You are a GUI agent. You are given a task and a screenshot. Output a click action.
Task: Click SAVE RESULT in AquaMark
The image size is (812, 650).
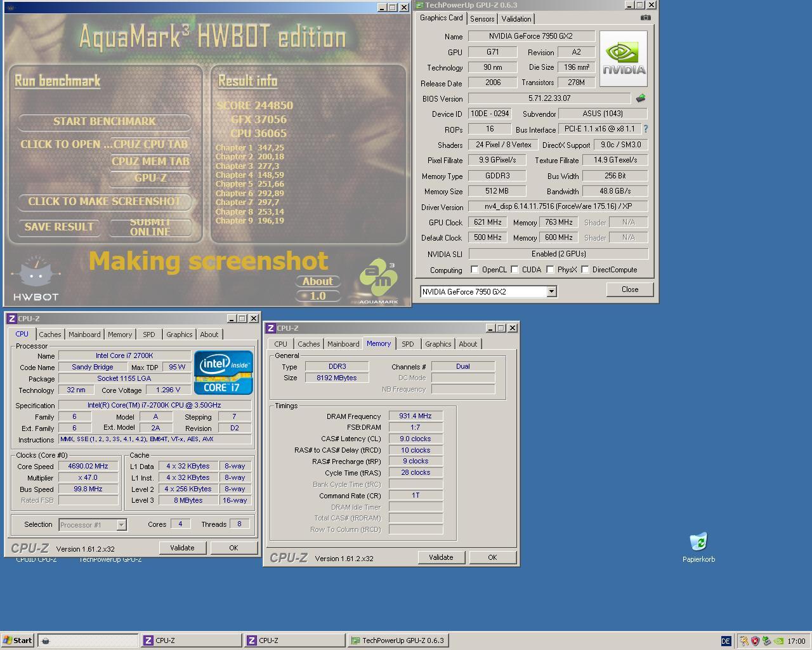click(x=59, y=227)
